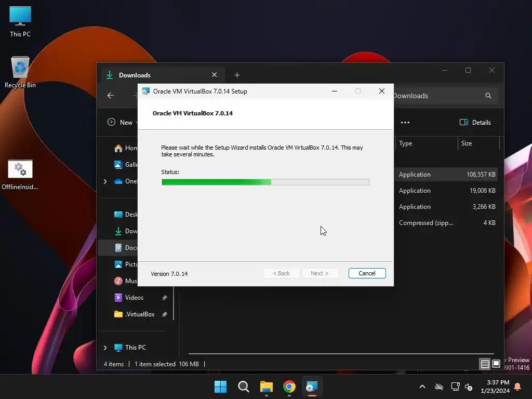Open the network status tray icon
This screenshot has height=399, width=532.
pyautogui.click(x=455, y=387)
